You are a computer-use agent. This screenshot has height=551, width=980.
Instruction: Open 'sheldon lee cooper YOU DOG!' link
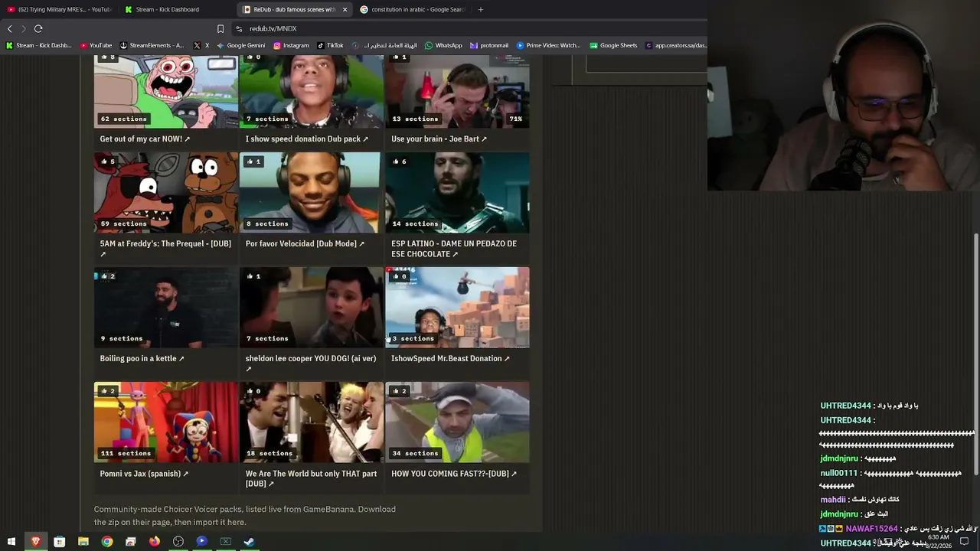click(x=311, y=364)
